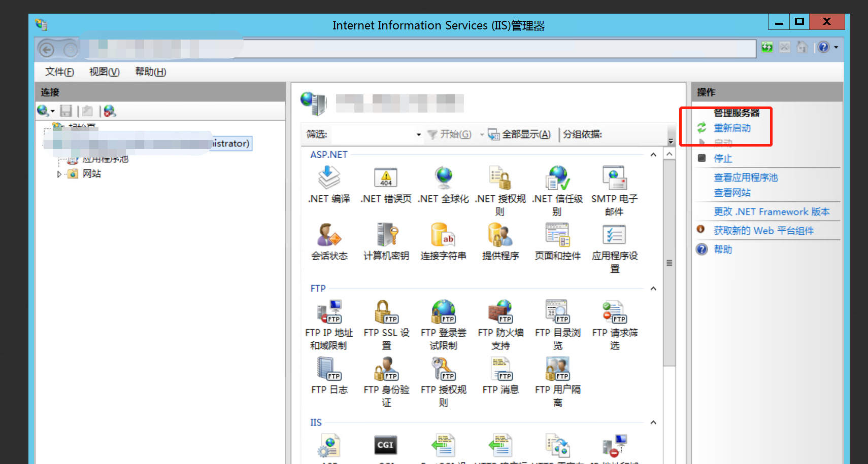This screenshot has height=464, width=868.
Task: Click the scroll-up arrow of feature list
Action: (x=669, y=154)
